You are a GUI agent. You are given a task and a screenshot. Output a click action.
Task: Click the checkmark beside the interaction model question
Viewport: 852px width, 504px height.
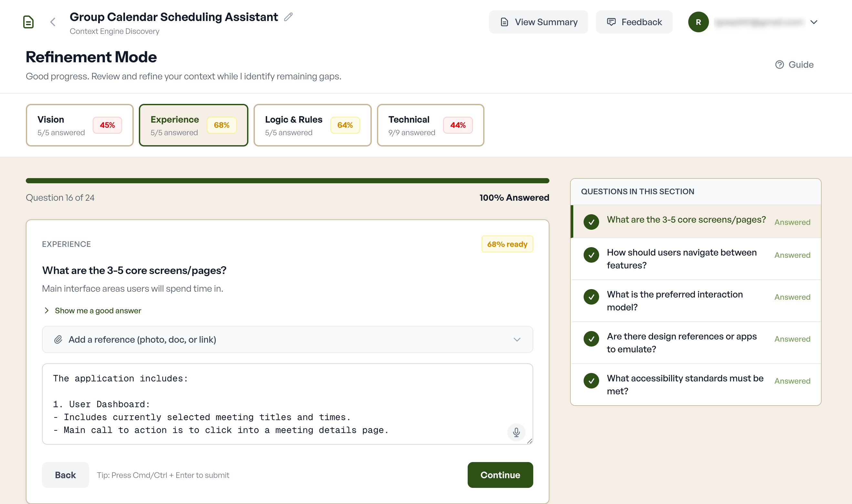point(591,297)
